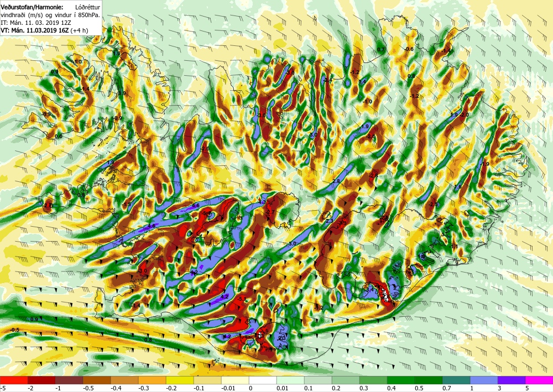This screenshot has height=392, width=553.
Task: Click the word 'Lóðréttur' in the header
Action: 87,7
